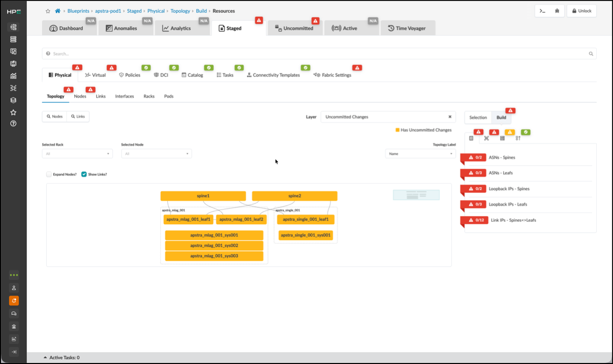Open the Topology Label dropdown

pyautogui.click(x=420, y=154)
